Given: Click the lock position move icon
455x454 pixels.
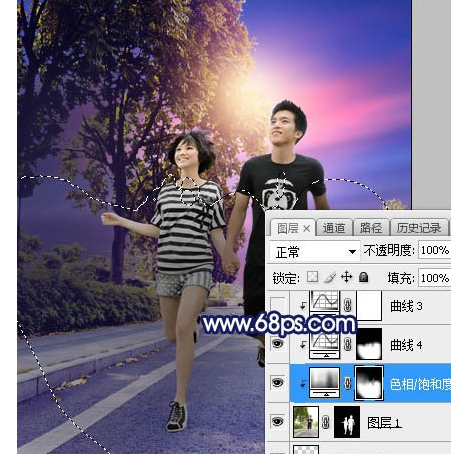Looking at the screenshot, I should click(x=347, y=277).
